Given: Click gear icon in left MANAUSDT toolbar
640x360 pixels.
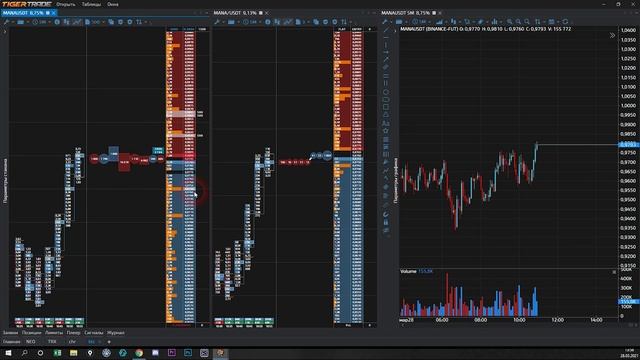Looking at the screenshot, I should [x=130, y=22].
